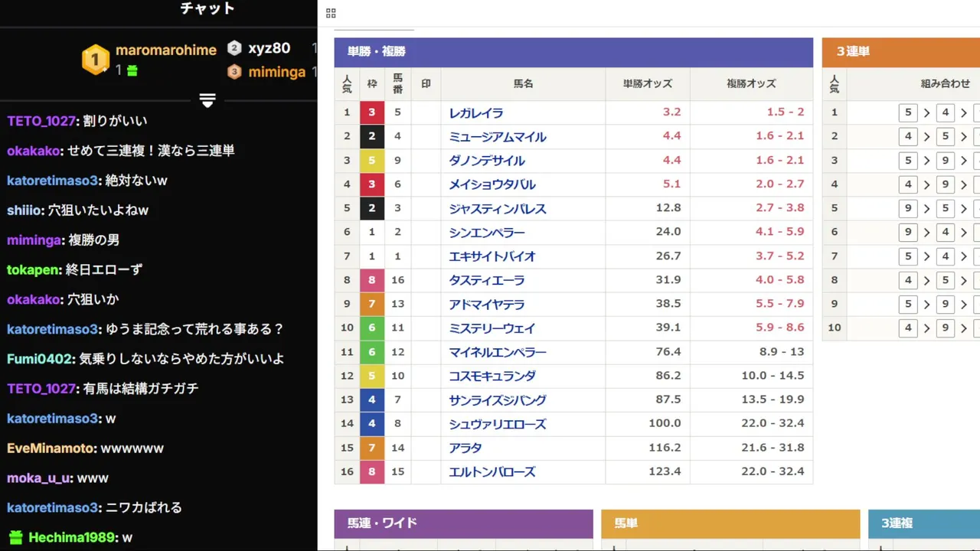Open the horse link シンエンペラー
Viewport: 980px width, 551px height.
tap(487, 233)
